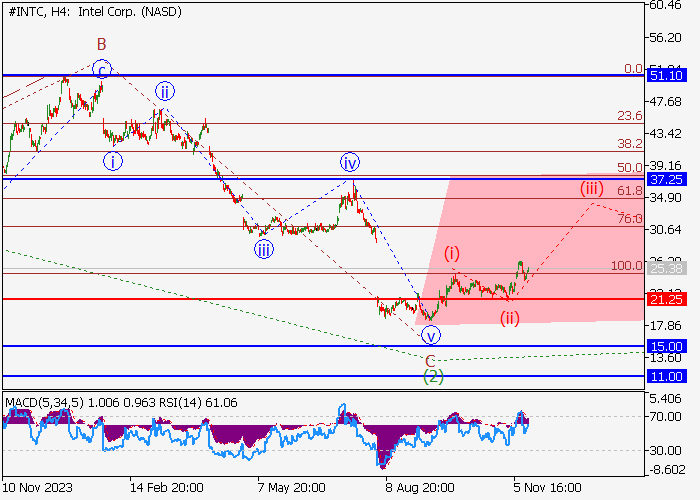Image resolution: width=700 pixels, height=500 pixels.
Task: Click the 15.00 blue price level label
Action: (666, 346)
